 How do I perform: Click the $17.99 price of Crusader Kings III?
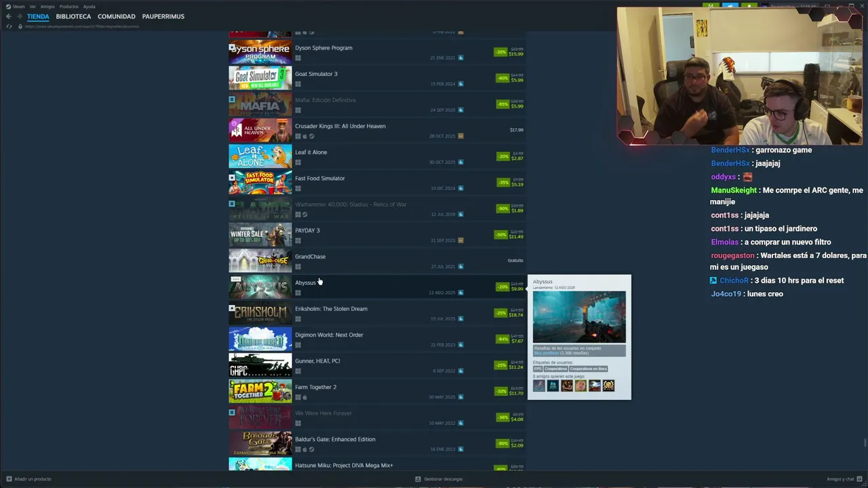tap(516, 130)
